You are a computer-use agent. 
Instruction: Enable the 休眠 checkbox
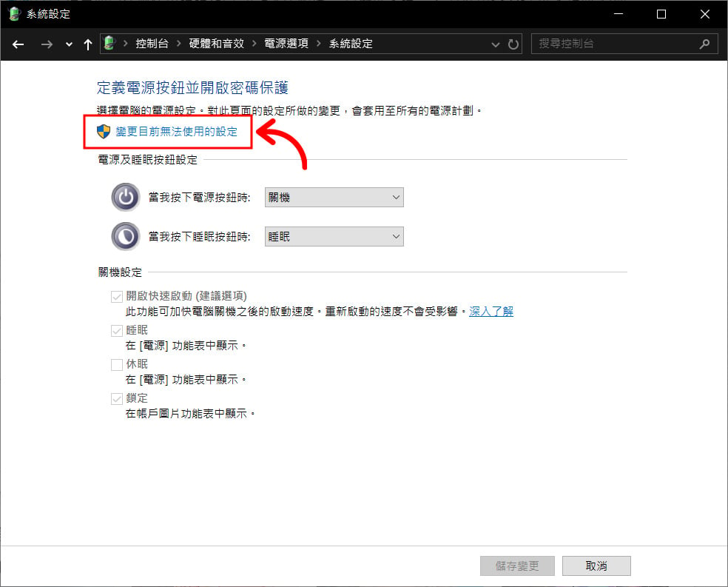pos(117,365)
